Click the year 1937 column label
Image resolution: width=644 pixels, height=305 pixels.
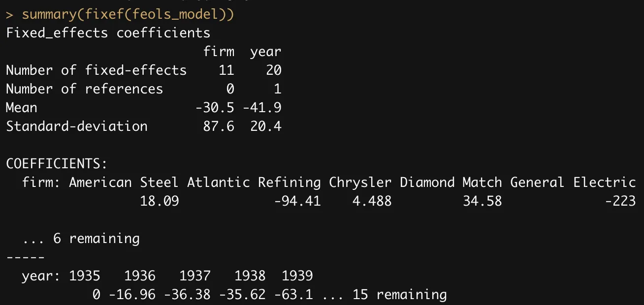tap(194, 276)
